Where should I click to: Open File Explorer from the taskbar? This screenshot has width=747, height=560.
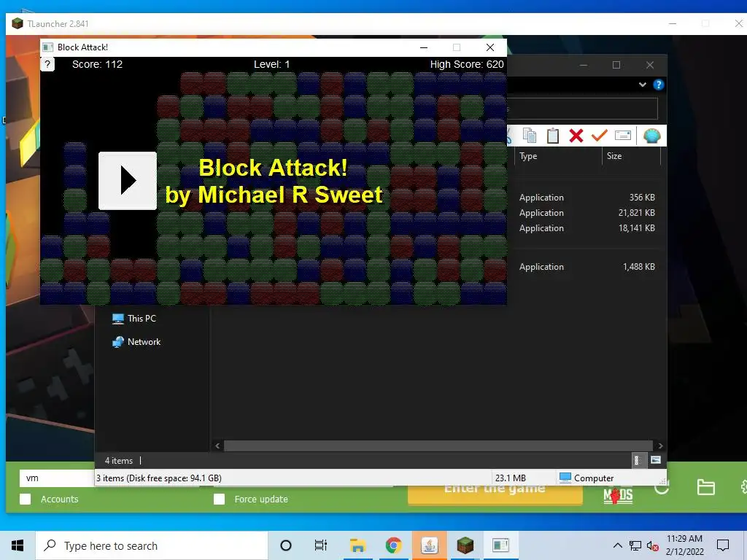(357, 545)
